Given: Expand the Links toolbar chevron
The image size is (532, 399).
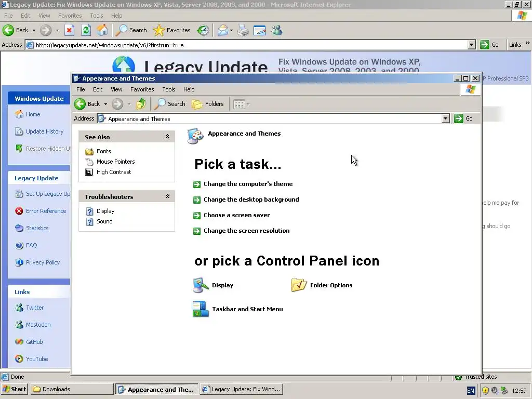Looking at the screenshot, I should [x=528, y=43].
